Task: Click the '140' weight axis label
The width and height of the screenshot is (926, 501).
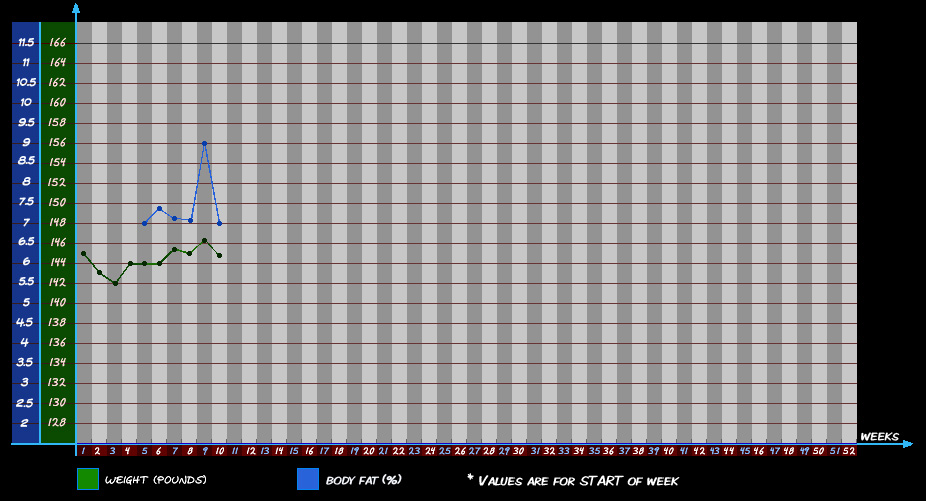Action: [x=57, y=302]
